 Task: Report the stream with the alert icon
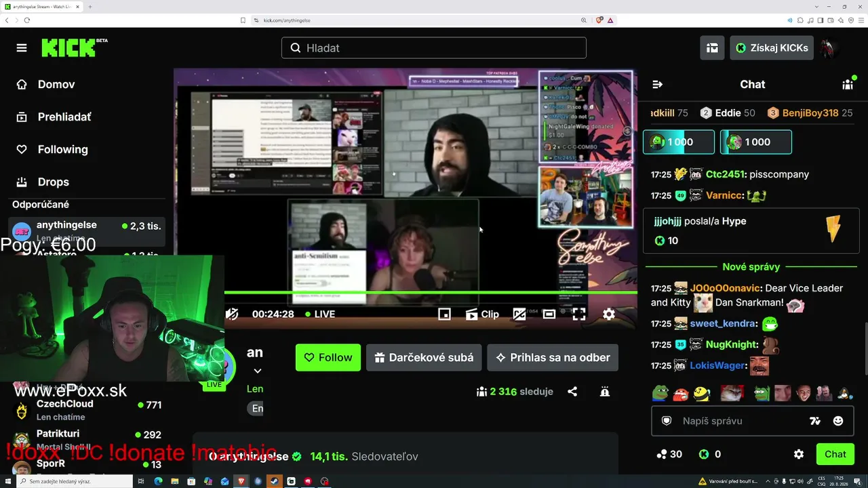point(605,391)
